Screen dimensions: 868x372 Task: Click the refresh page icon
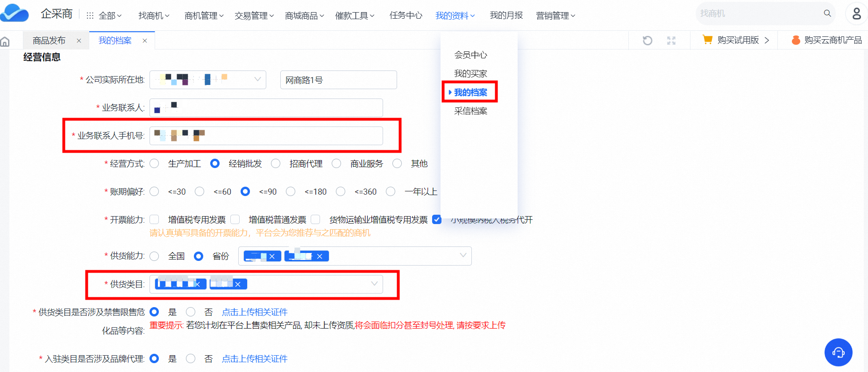click(647, 41)
